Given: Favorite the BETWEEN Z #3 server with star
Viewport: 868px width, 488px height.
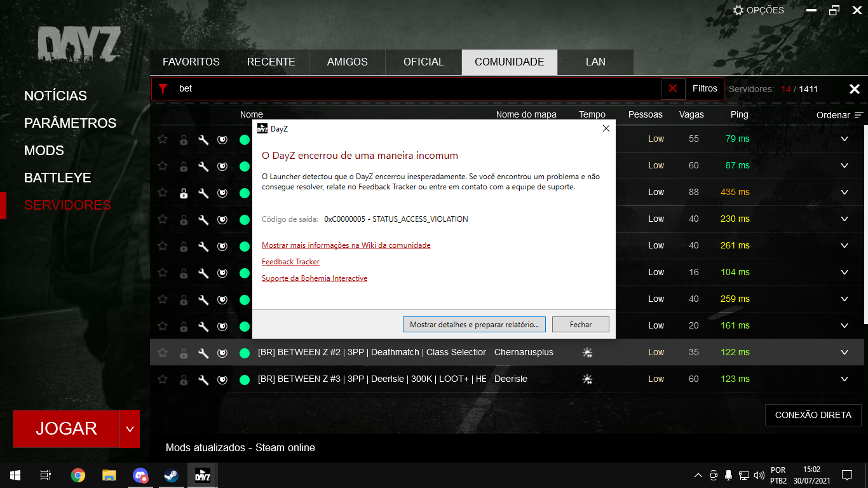Looking at the screenshot, I should pos(163,379).
